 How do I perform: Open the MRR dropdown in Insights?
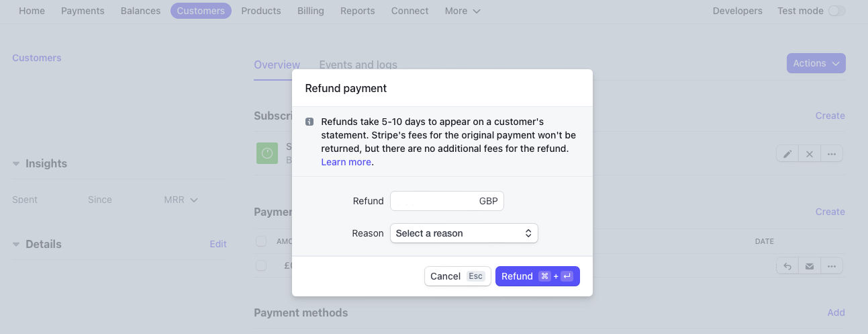tap(181, 200)
